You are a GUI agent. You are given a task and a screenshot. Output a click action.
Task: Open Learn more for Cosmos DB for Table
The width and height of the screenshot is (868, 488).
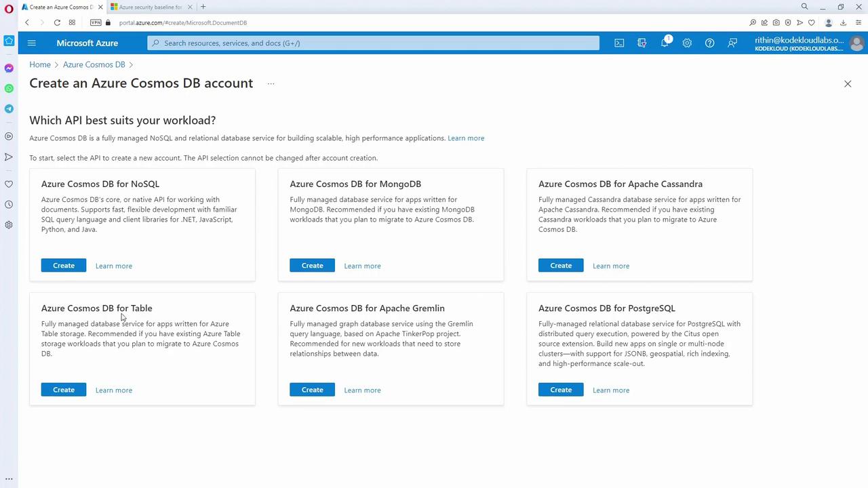[114, 390]
